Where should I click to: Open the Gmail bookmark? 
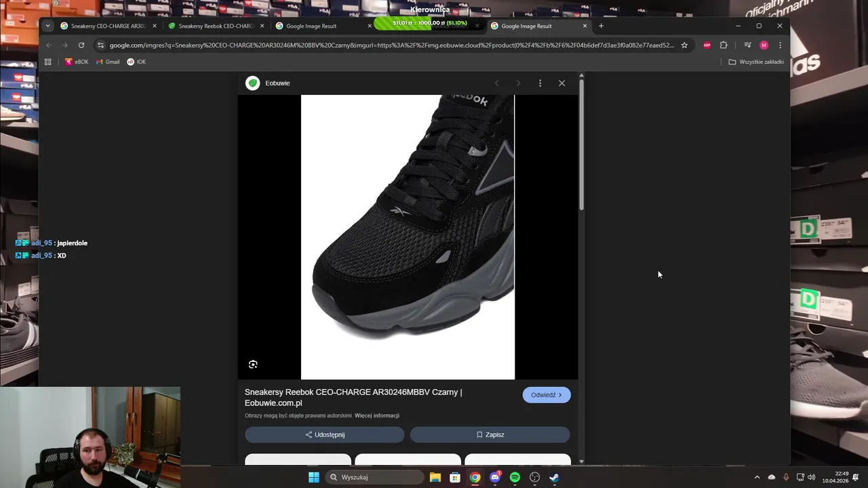tap(107, 62)
